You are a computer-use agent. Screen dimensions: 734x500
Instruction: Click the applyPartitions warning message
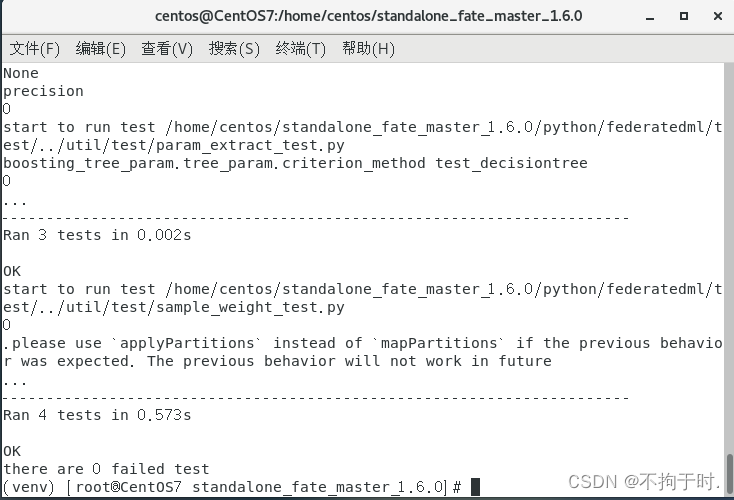click(x=363, y=352)
